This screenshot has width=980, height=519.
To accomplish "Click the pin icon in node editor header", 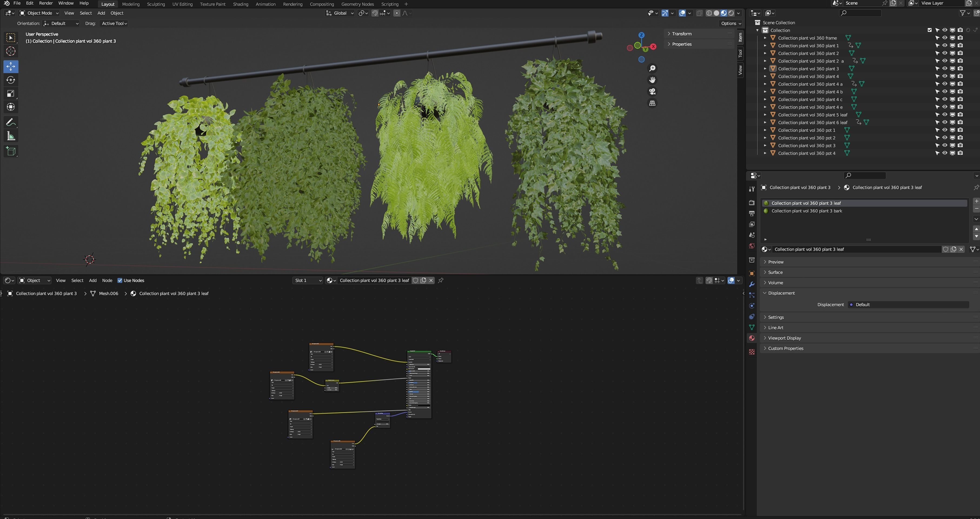I will (x=441, y=280).
